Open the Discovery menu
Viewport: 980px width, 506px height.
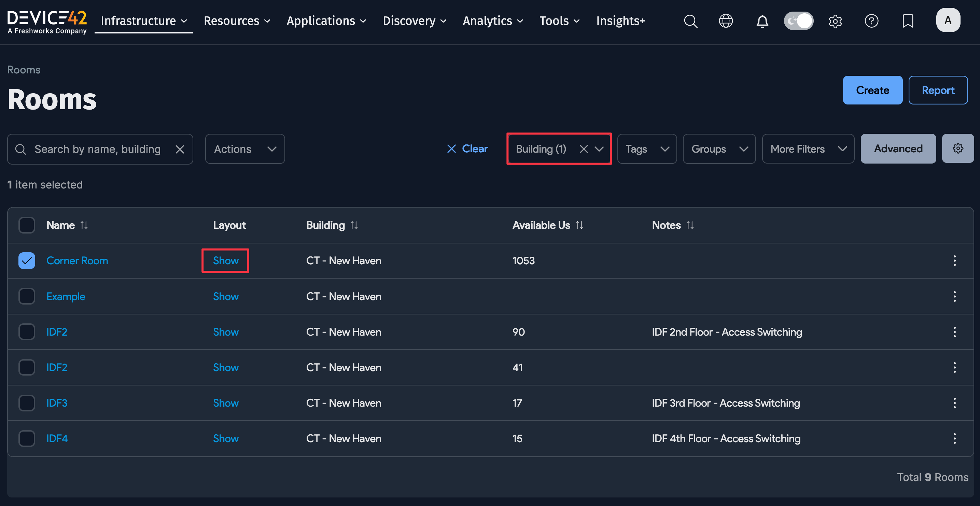(414, 21)
